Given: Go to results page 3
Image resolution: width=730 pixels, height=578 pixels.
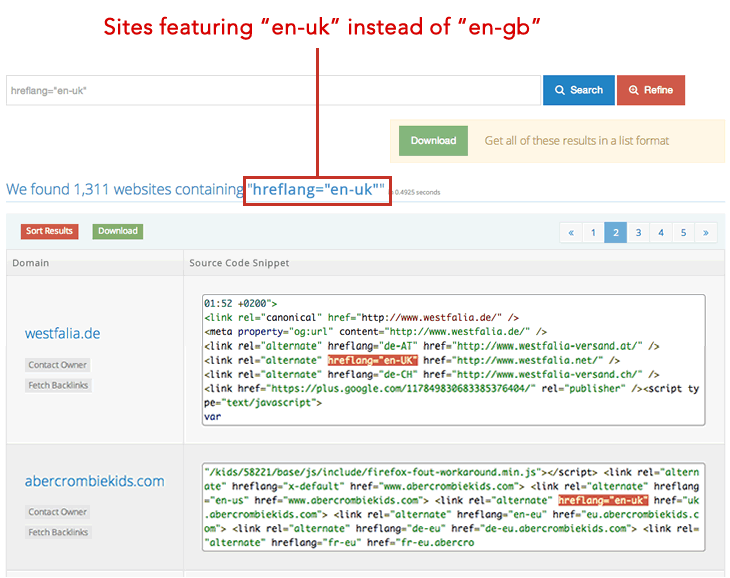Looking at the screenshot, I should click(638, 232).
